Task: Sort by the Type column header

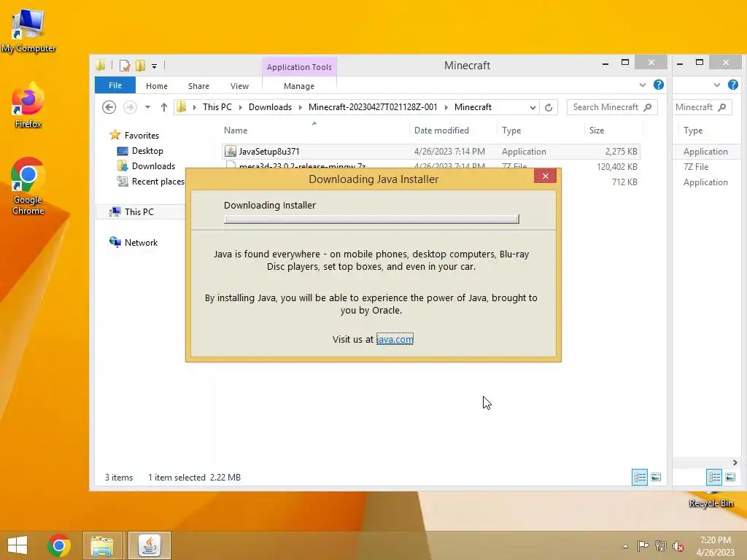Action: point(541,130)
